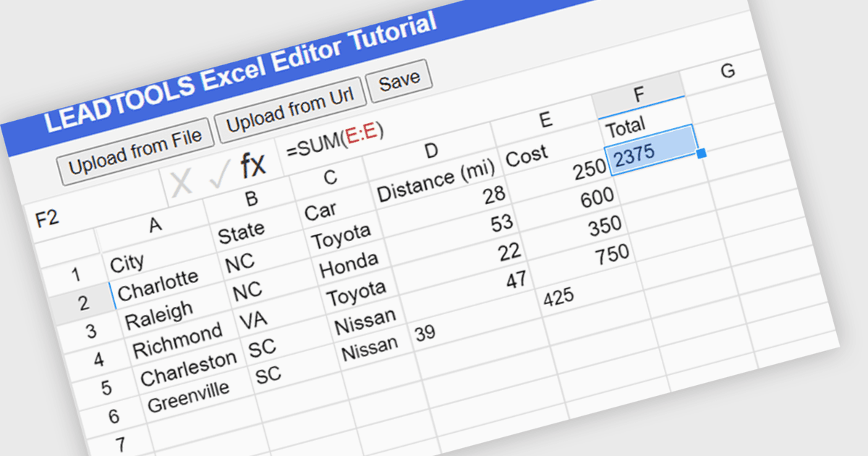Viewport: 868px width, 456px height.
Task: Click the blue fill handle of cell F2
Action: [x=699, y=153]
